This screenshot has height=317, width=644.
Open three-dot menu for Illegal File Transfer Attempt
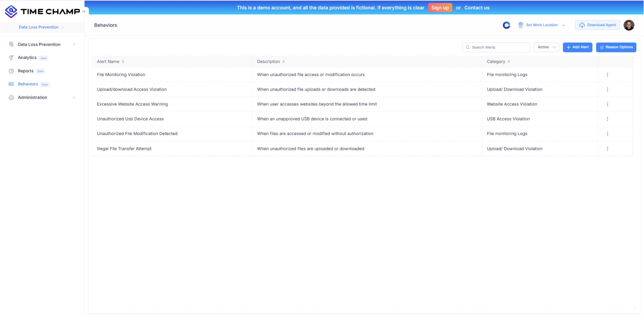[x=607, y=149]
